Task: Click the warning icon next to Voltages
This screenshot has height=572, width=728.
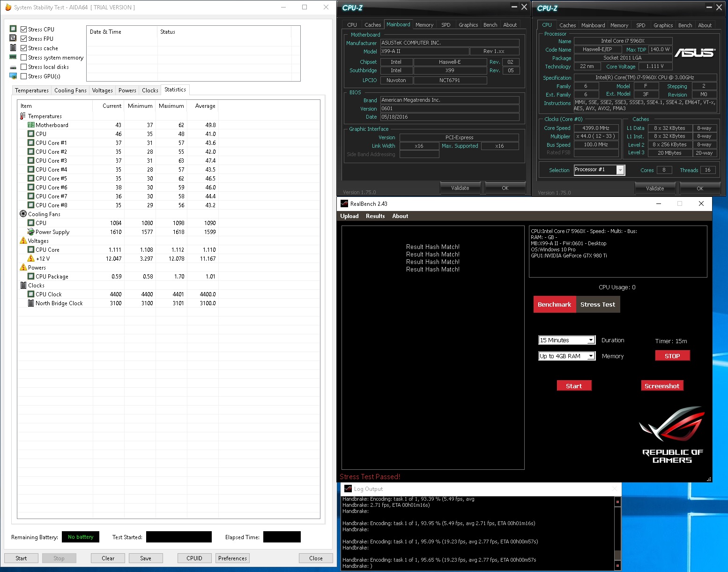Action: coord(23,241)
